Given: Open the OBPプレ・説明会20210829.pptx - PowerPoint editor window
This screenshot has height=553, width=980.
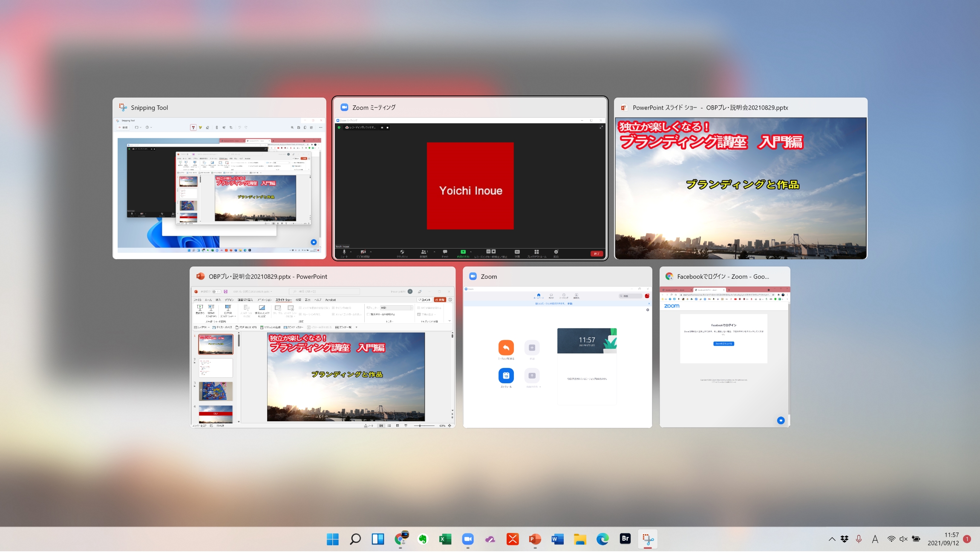Looking at the screenshot, I should point(323,347).
